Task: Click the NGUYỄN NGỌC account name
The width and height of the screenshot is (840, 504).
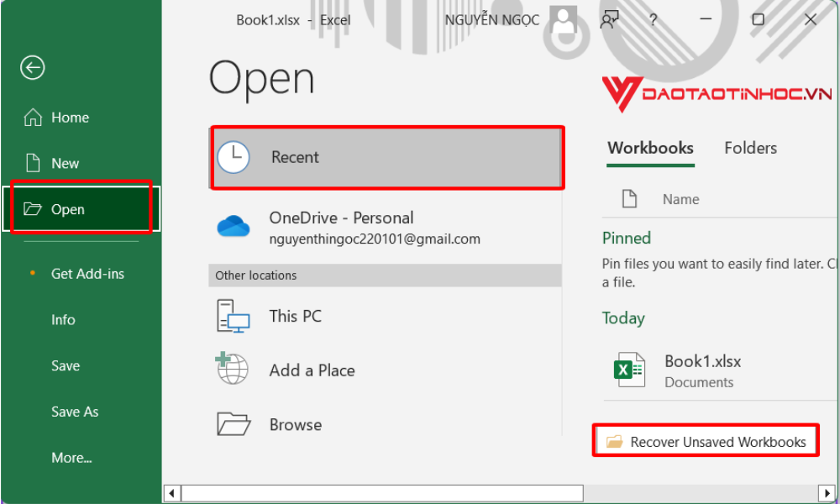Action: point(491,20)
